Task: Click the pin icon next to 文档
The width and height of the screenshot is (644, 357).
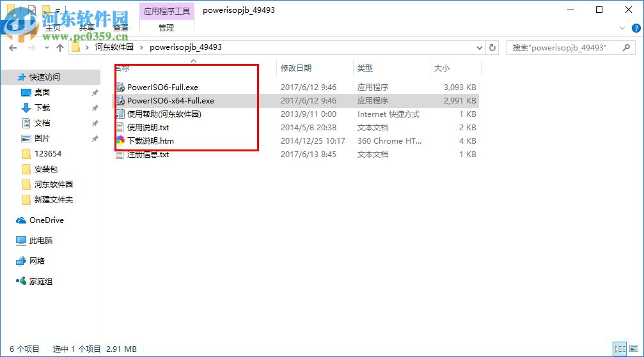Action: (95, 123)
